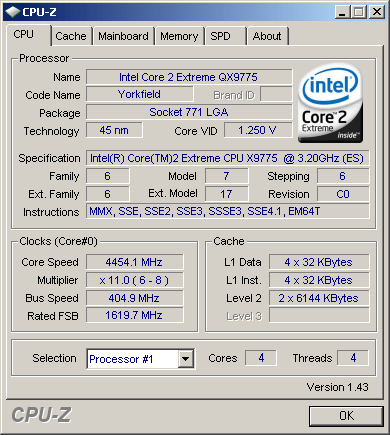
Task: Go to the Memory tab
Action: coord(179,36)
